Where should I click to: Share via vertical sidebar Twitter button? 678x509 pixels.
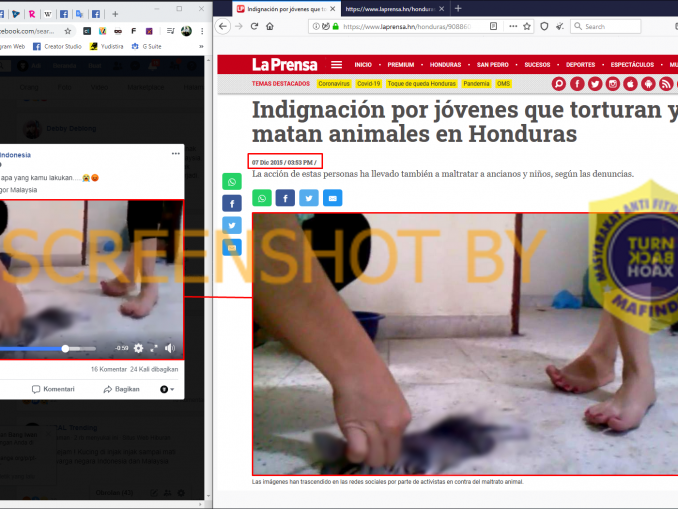coord(232,225)
